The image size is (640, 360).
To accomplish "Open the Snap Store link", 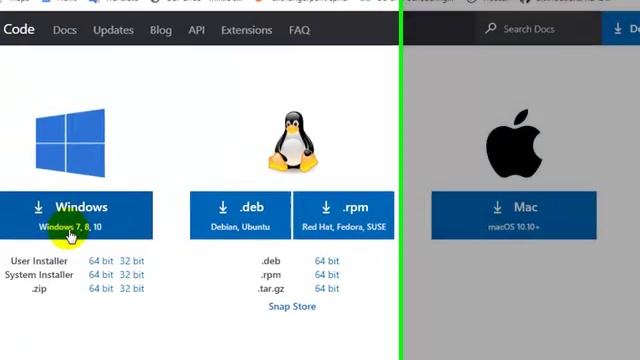I will [x=292, y=307].
